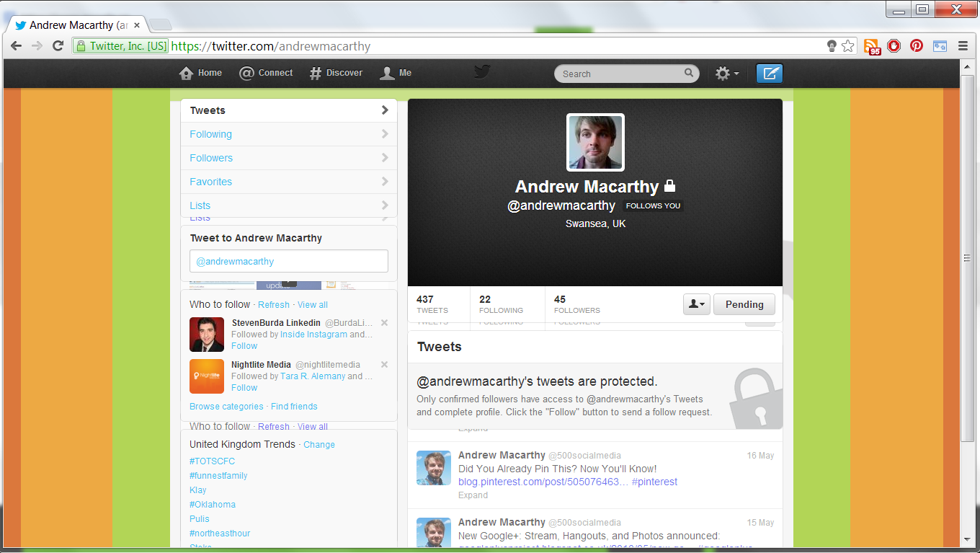Open Nightlite Media's orange avatar
This screenshot has height=553, width=980.
click(x=207, y=376)
